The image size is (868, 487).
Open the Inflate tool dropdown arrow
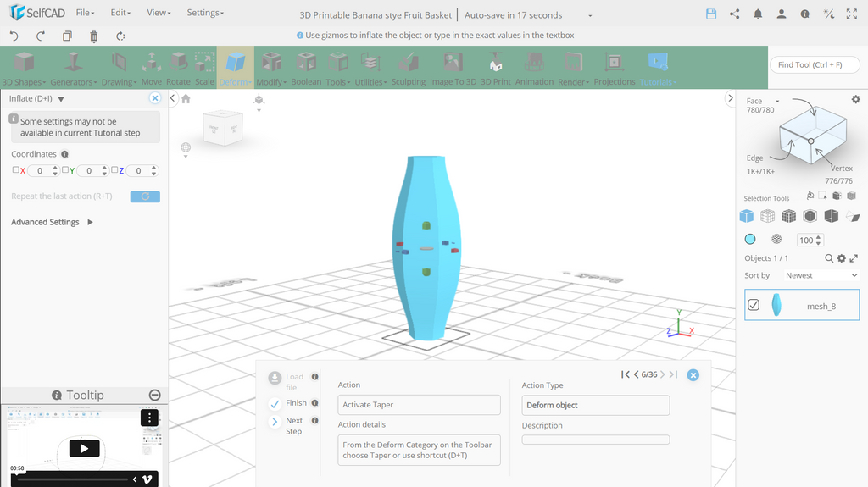click(x=61, y=99)
